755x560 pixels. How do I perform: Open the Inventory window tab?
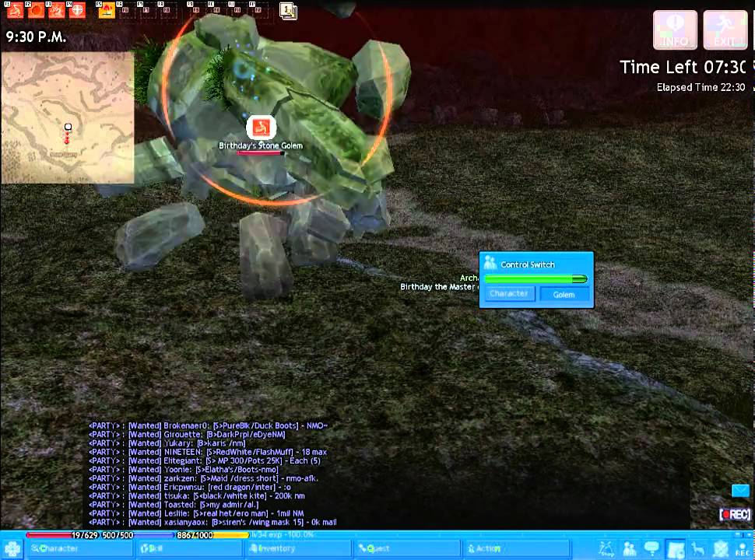click(298, 548)
